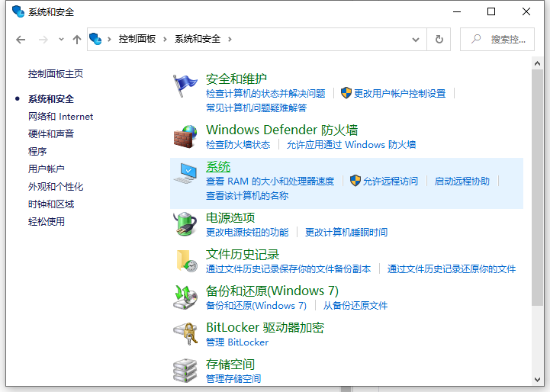This screenshot has width=550, height=392.
Task: Select 硬件和声音 in the left sidebar
Action: coord(51,134)
